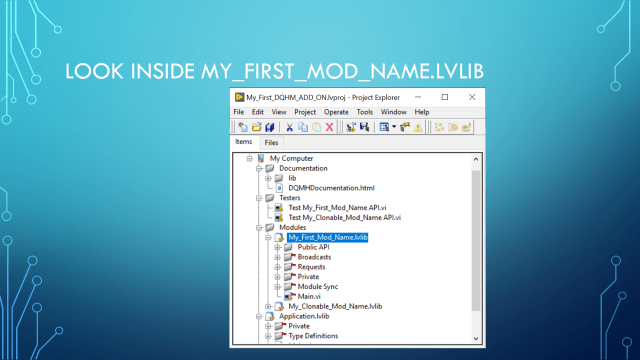This screenshot has height=360, width=640.
Task: Expand the Broadcasts folder
Action: pyautogui.click(x=278, y=257)
